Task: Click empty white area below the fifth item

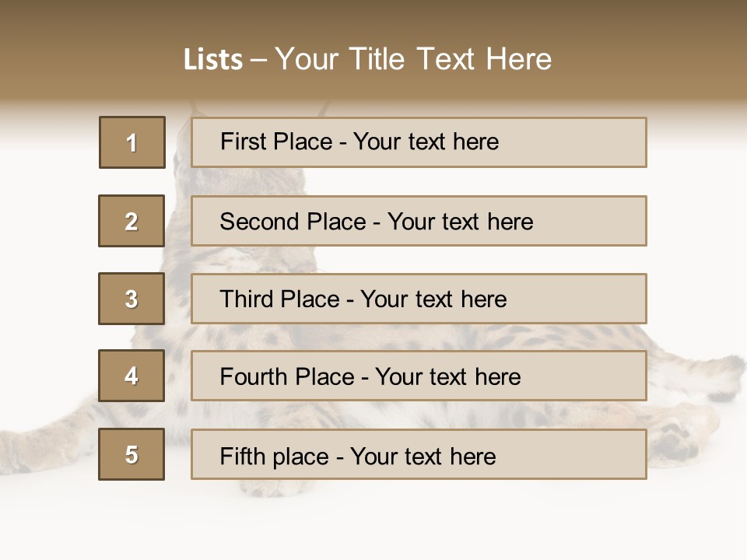Action: [373, 521]
